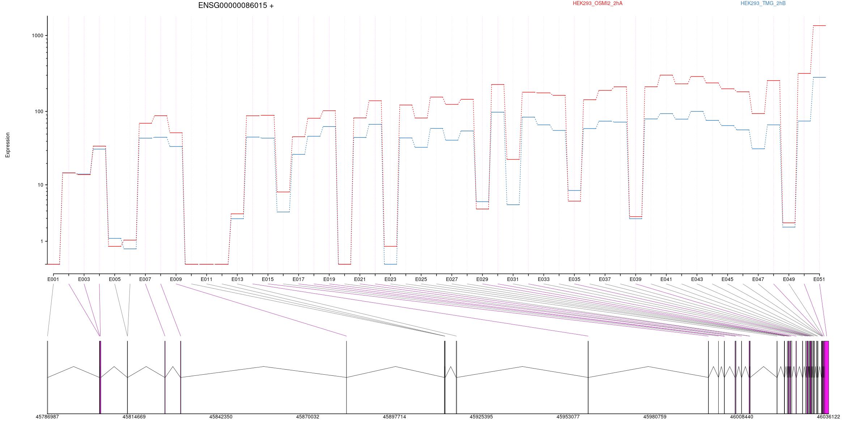This screenshot has width=868, height=434.
Task: Click exon label E049
Action: coord(789,279)
